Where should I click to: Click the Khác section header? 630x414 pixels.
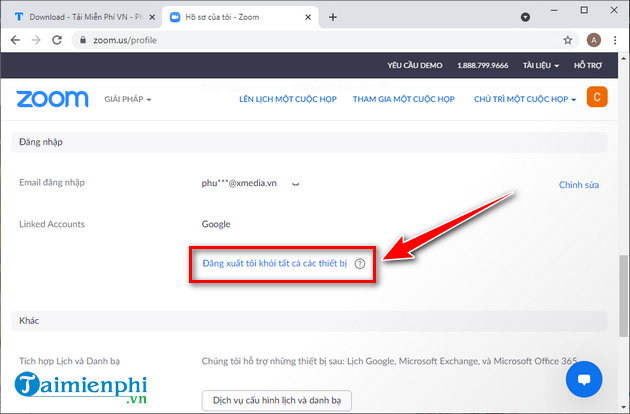click(x=309, y=321)
